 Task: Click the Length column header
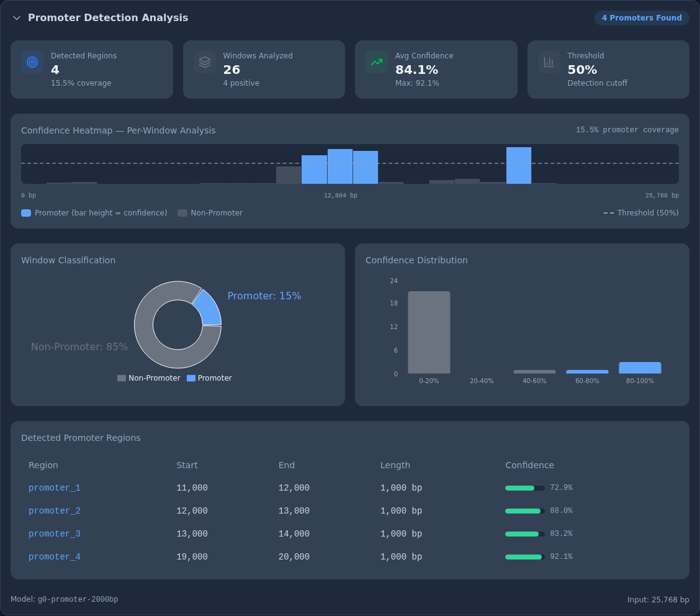pyautogui.click(x=395, y=465)
